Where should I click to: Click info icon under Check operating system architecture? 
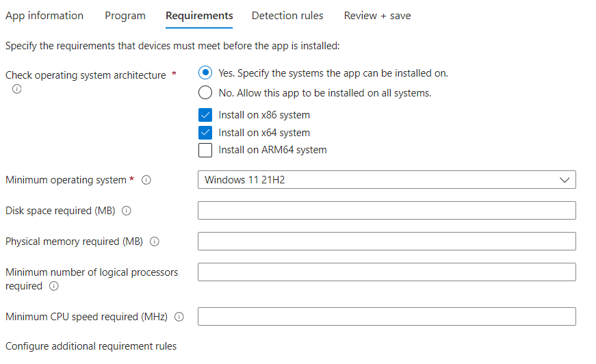17,89
